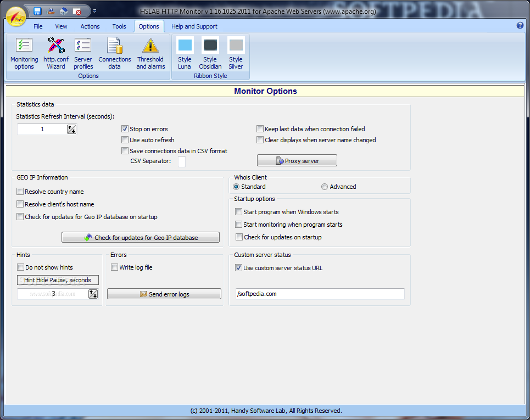Open Connections data settings
The height and width of the screenshot is (420, 530).
[x=115, y=53]
